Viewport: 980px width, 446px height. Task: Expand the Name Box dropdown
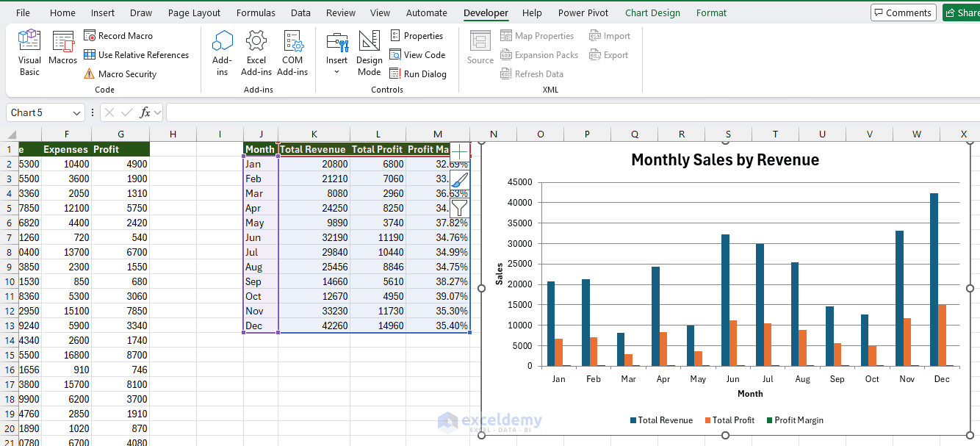[x=77, y=113]
